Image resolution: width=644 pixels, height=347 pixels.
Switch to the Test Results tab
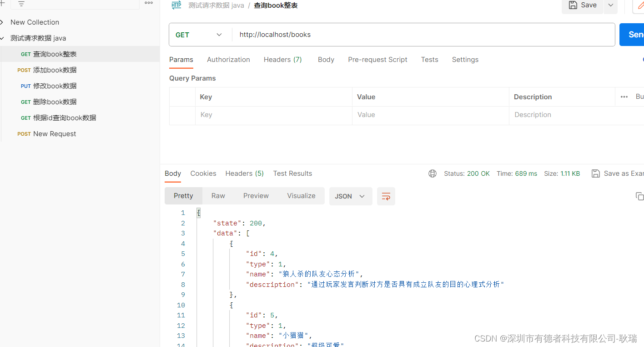click(x=292, y=173)
